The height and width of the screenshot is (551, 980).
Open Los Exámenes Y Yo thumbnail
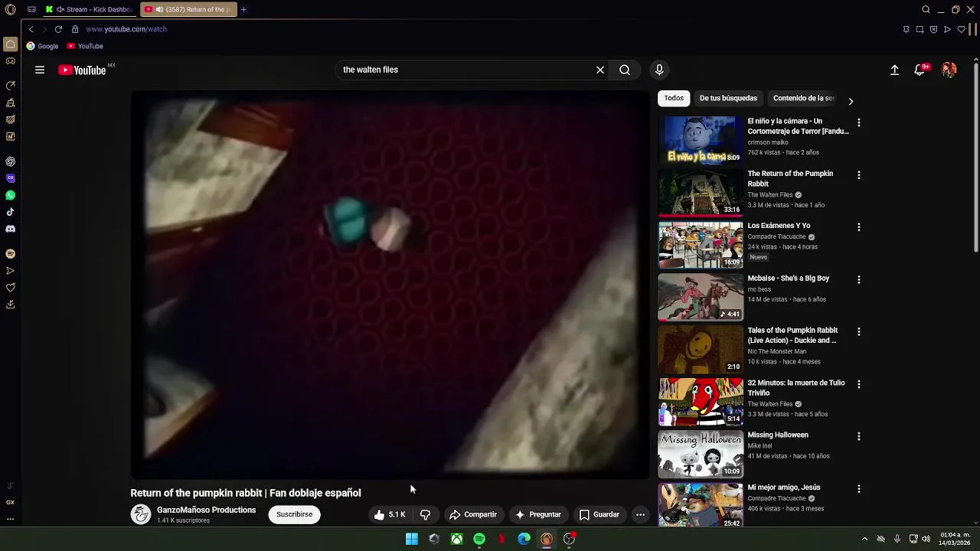coord(701,245)
